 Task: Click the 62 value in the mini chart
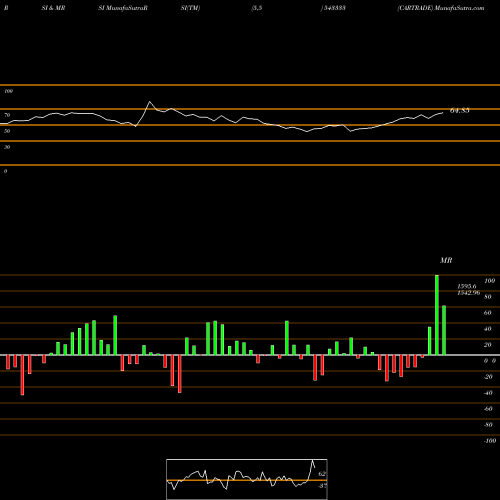coord(322,474)
